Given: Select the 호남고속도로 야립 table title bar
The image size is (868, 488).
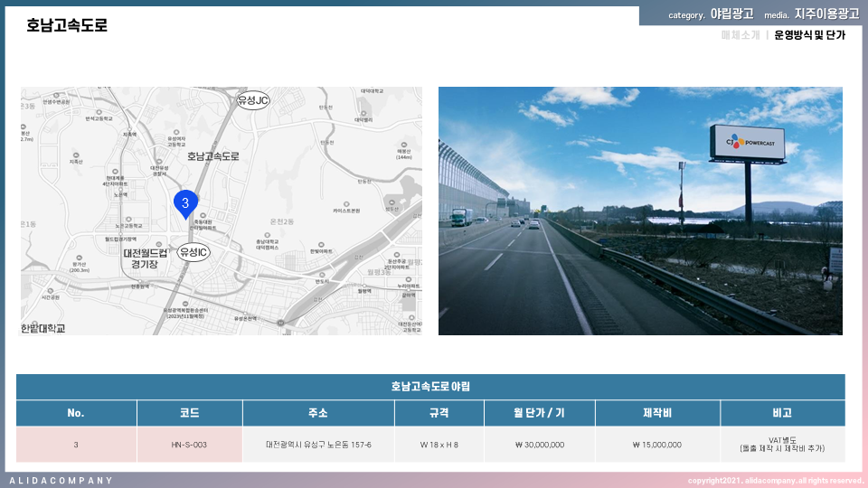Looking at the screenshot, I should [430, 387].
